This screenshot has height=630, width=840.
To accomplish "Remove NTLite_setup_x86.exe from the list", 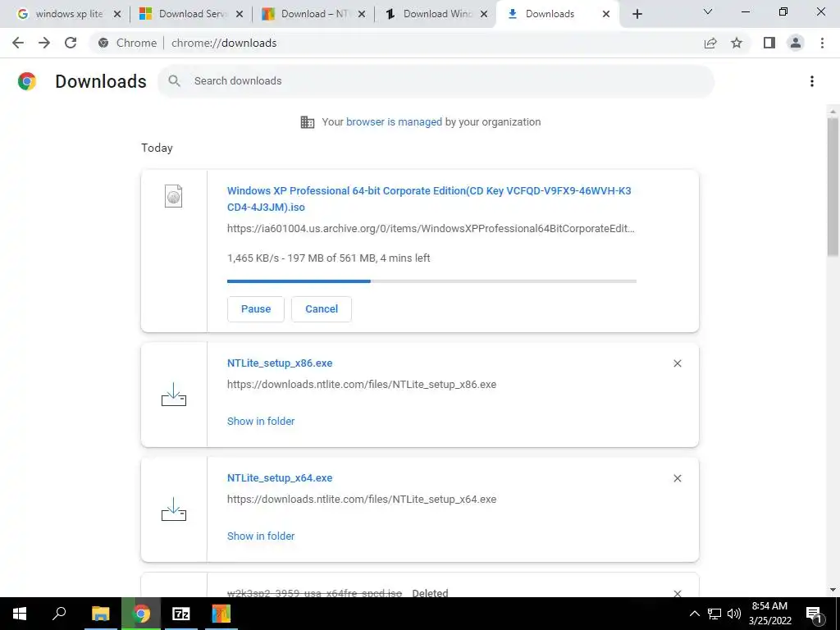I will (x=677, y=363).
